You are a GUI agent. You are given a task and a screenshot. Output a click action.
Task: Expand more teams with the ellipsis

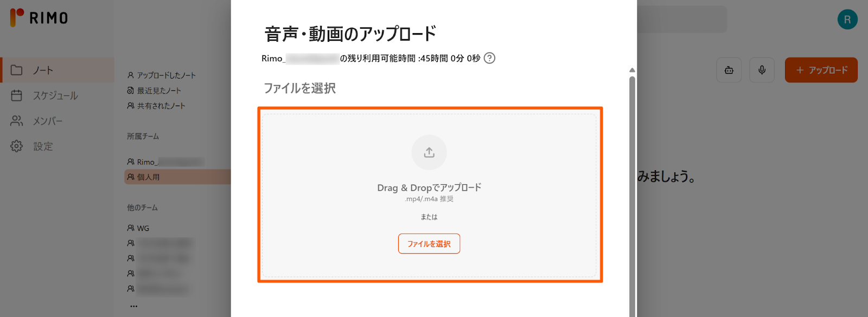coord(134,306)
